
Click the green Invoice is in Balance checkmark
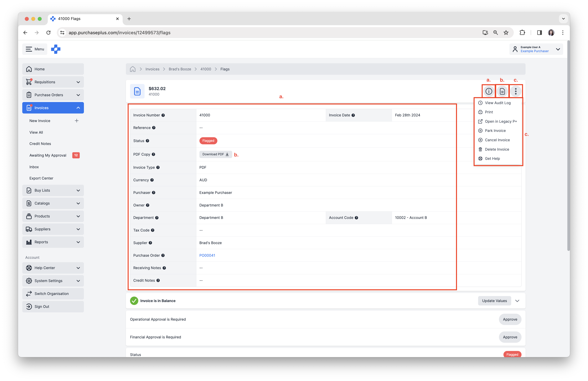pos(134,301)
